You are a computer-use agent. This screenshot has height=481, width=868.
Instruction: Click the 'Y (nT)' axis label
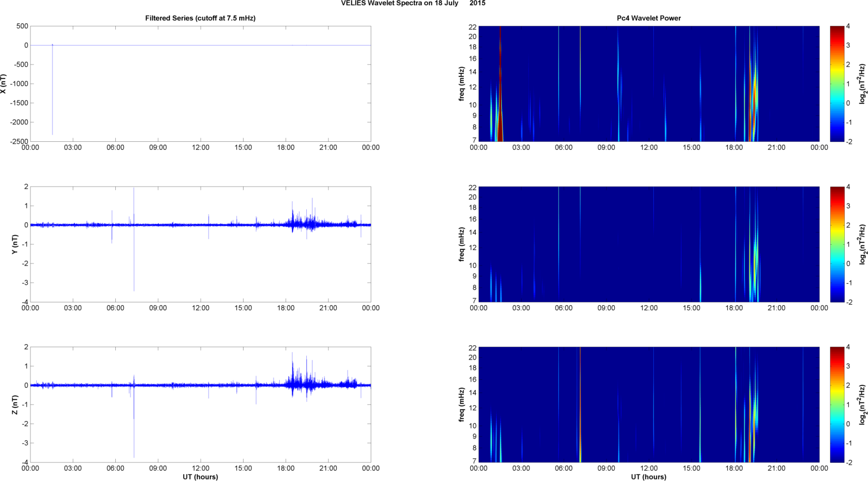15,244
